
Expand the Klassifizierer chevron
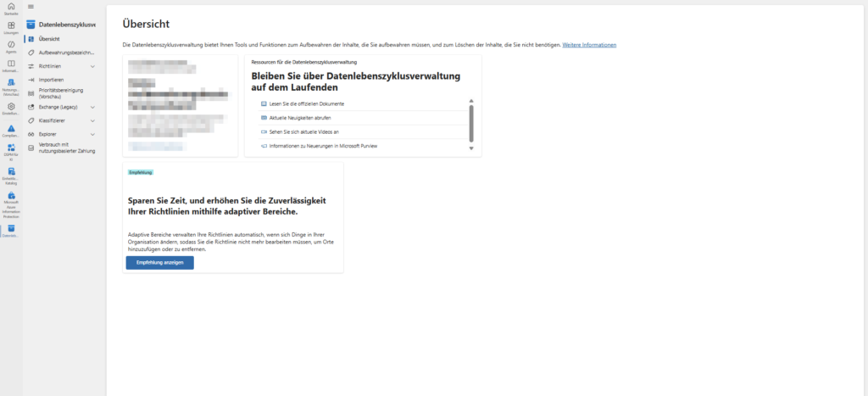pos(92,120)
